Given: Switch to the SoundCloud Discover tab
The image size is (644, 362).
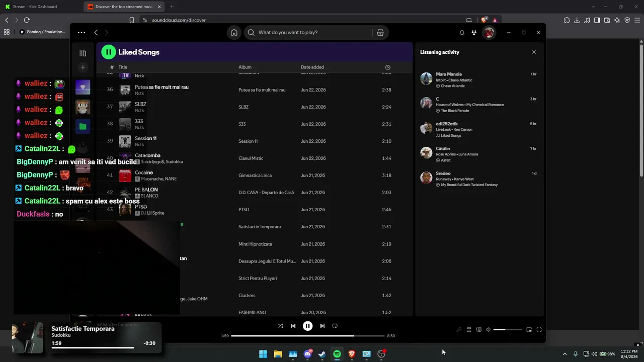Looking at the screenshot, I should pyautogui.click(x=125, y=7).
